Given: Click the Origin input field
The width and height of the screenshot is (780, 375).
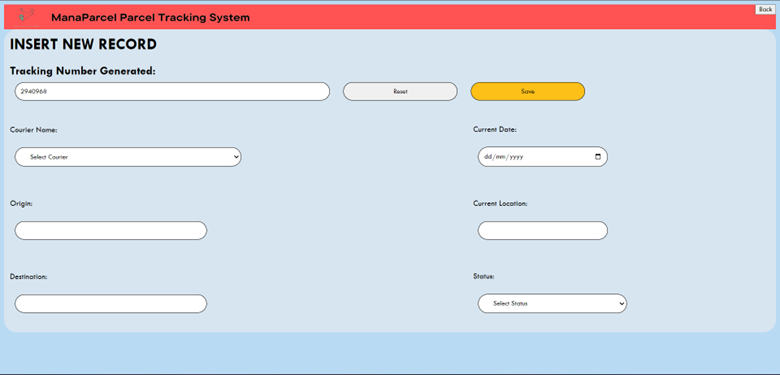Looking at the screenshot, I should click(x=110, y=231).
